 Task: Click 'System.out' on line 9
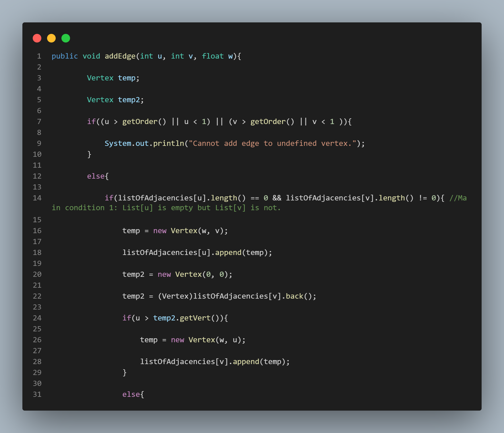pos(127,143)
